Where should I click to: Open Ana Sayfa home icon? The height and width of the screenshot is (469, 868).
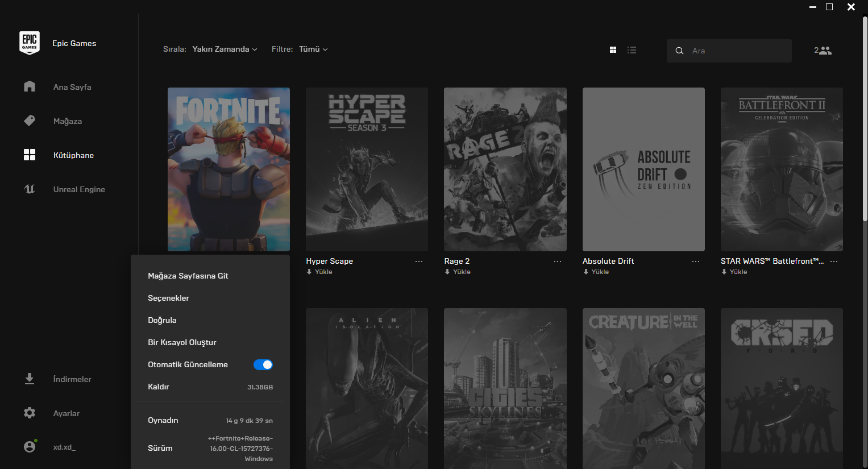[x=30, y=86]
